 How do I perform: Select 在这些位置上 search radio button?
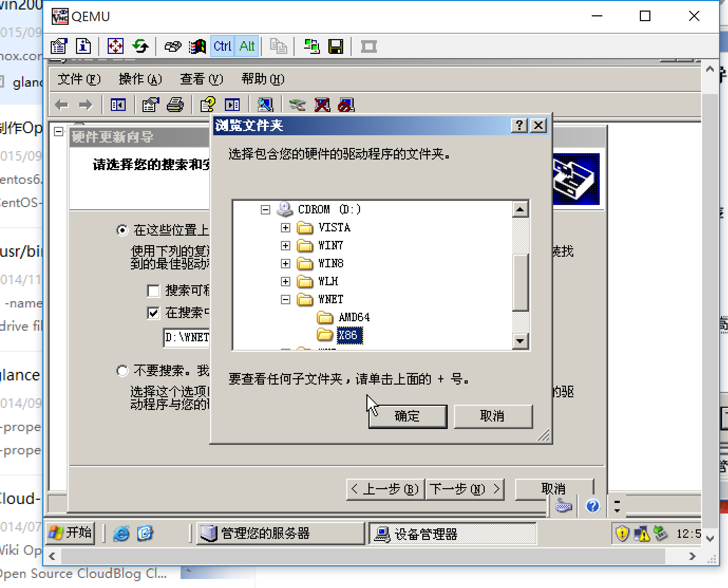coord(122,230)
